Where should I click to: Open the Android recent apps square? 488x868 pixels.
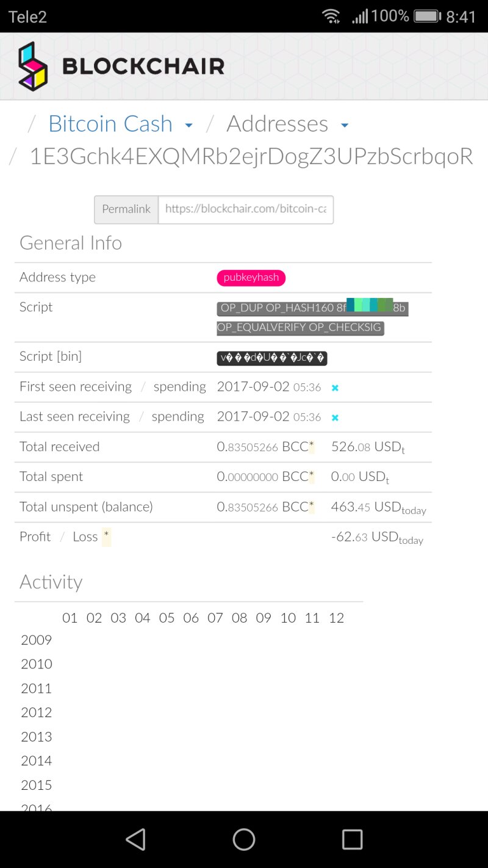(x=352, y=839)
